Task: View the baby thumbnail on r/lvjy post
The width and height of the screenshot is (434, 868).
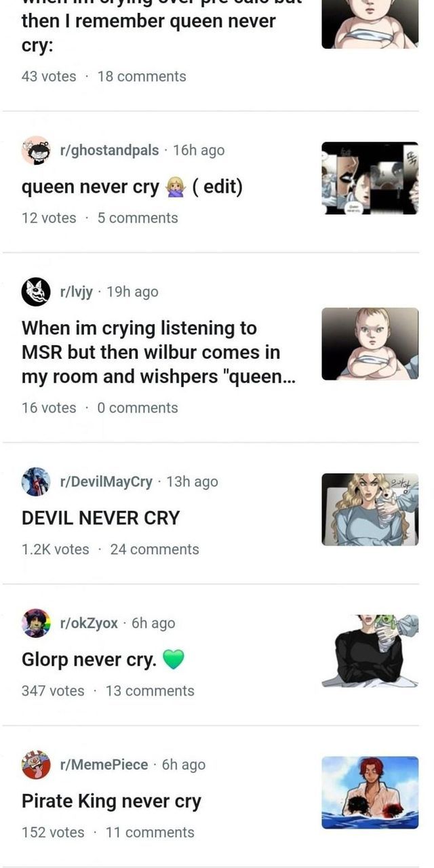Action: click(x=370, y=344)
